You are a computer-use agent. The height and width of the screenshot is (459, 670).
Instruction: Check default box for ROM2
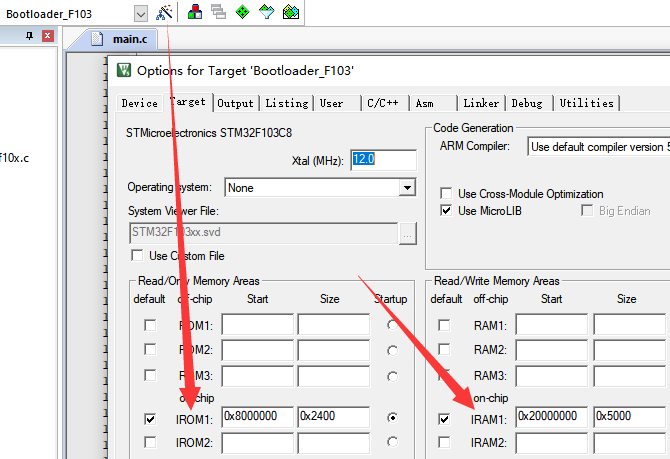150,350
